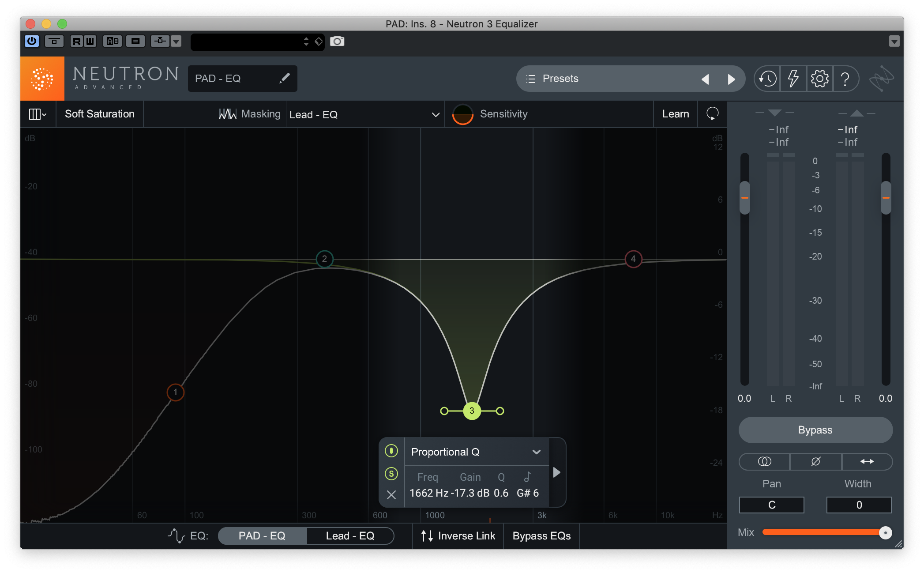Click the orange iZotope Neutron logo
This screenshot has width=924, height=573.
(x=42, y=79)
